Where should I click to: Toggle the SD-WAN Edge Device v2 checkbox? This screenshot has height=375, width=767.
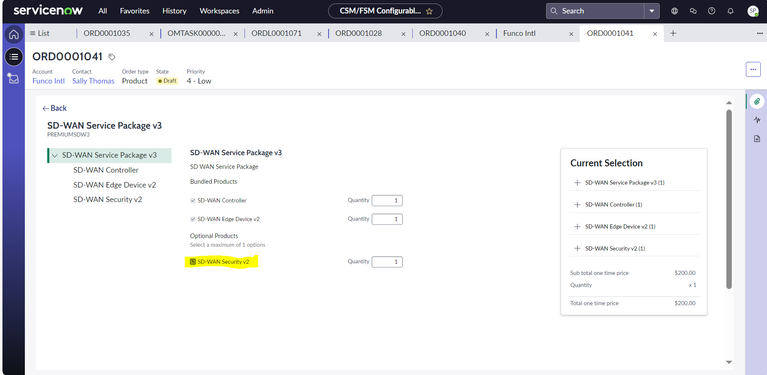[193, 219]
